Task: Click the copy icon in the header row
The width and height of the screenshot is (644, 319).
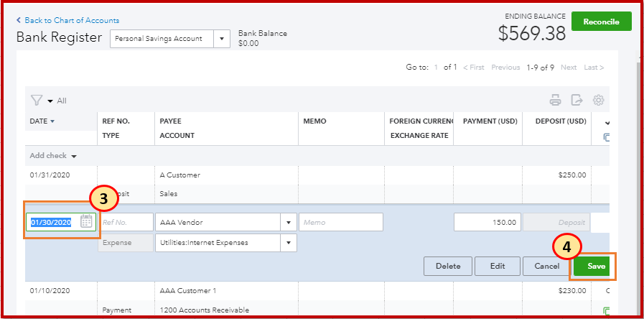Action: click(607, 137)
